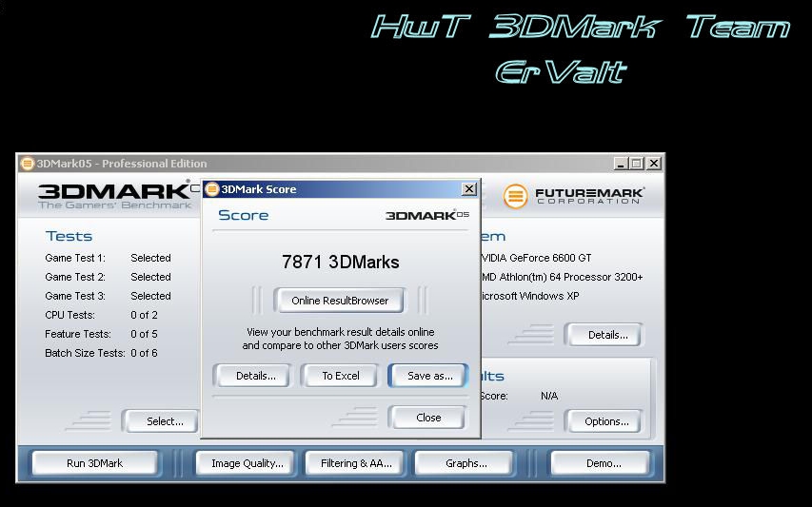Save the result with Save as...
The image size is (812, 507).
coord(429,376)
